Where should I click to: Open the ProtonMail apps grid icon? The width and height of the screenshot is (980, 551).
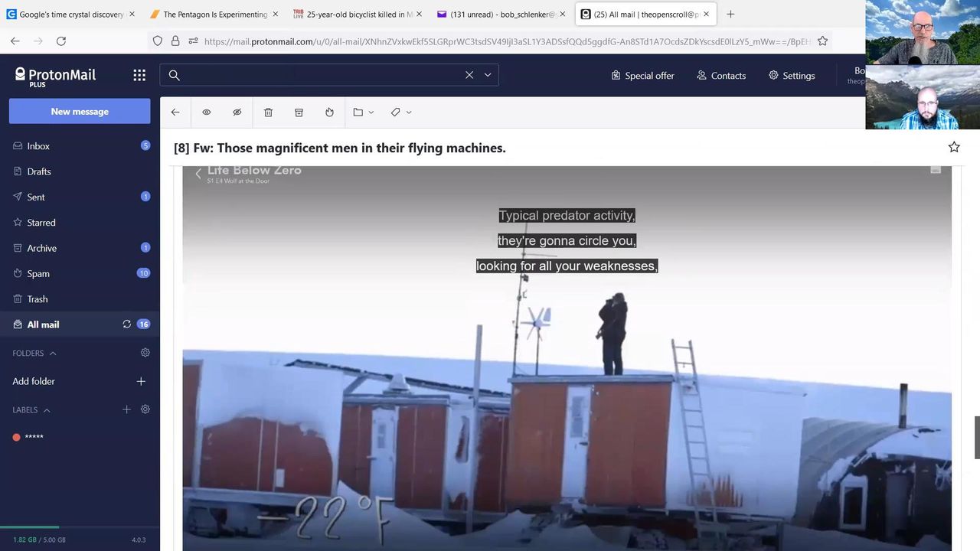click(x=139, y=75)
